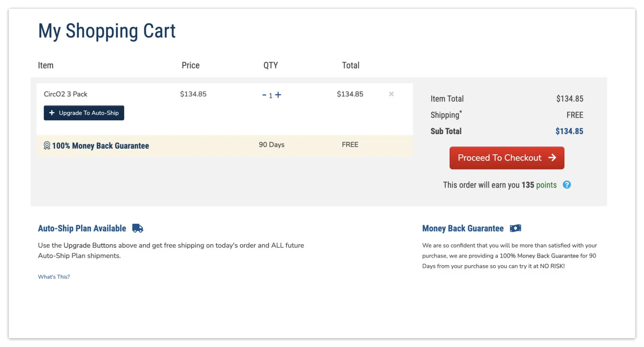Click the Money Back Guarantee heading
This screenshot has width=644, height=347.
(x=462, y=228)
